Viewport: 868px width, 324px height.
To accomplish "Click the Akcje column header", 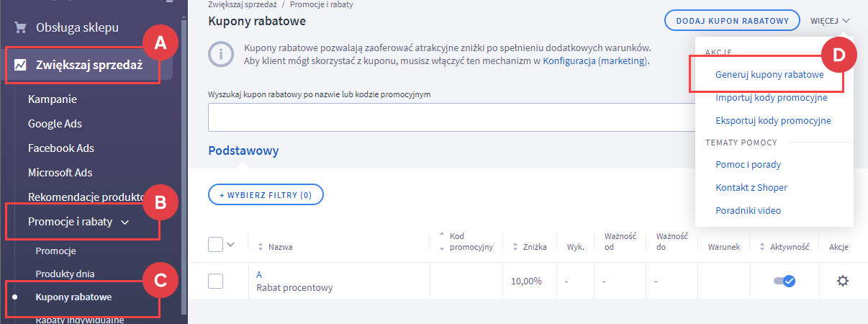I will 838,247.
